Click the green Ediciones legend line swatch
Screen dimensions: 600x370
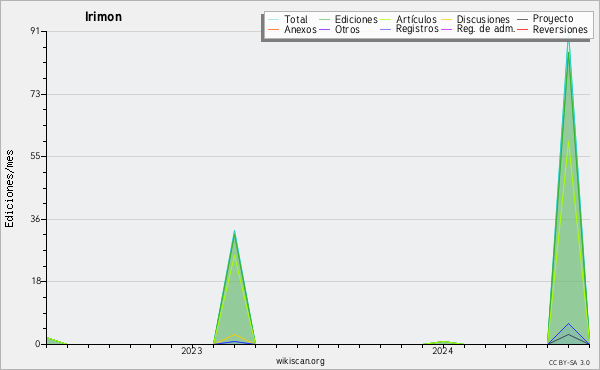324,19
